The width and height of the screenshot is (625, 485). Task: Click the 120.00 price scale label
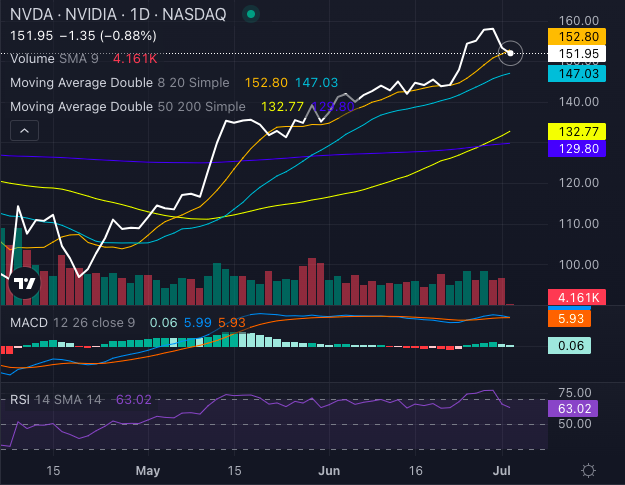(579, 183)
